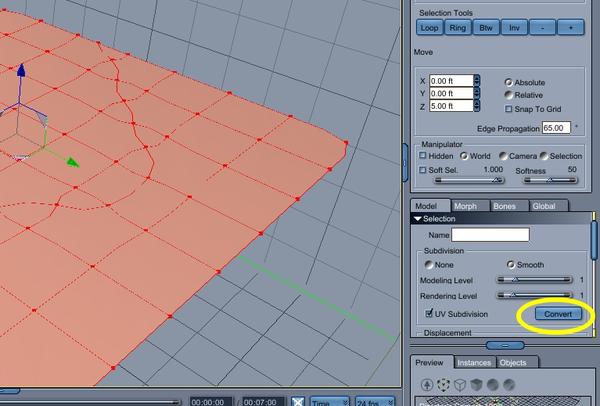The height and width of the screenshot is (406, 600).
Task: Tick the Hidden manipulator checkbox
Action: click(x=422, y=155)
